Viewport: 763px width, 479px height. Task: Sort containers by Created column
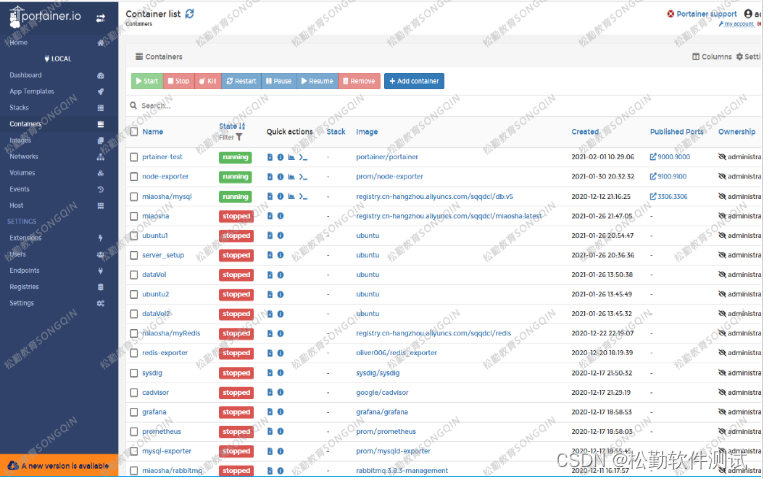click(x=585, y=131)
